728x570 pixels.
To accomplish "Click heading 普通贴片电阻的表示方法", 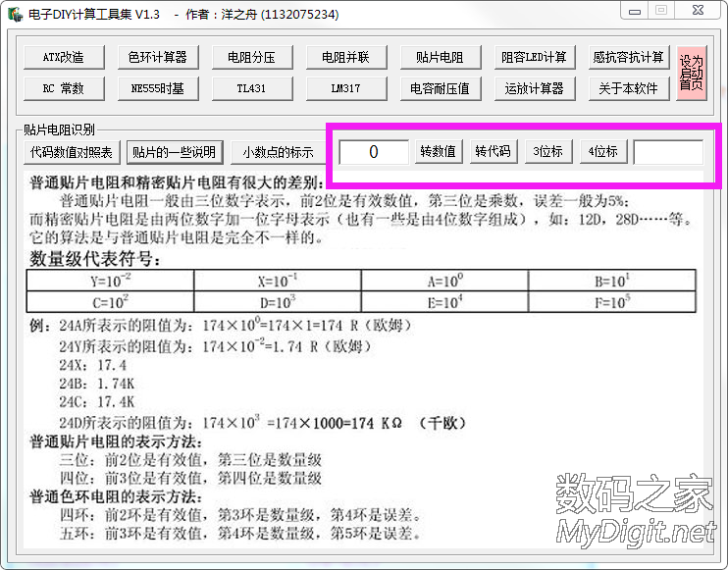I will [x=116, y=441].
